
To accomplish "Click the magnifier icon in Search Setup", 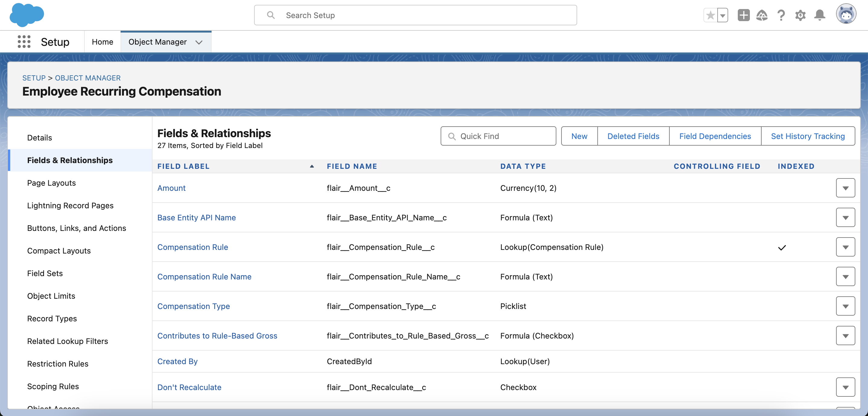I will 272,15.
